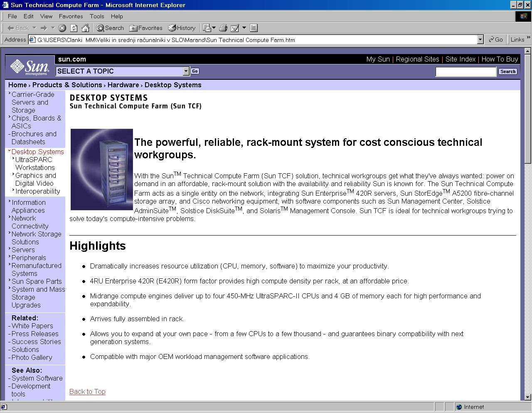Open the Site Index link
532x413 pixels.
461,59
